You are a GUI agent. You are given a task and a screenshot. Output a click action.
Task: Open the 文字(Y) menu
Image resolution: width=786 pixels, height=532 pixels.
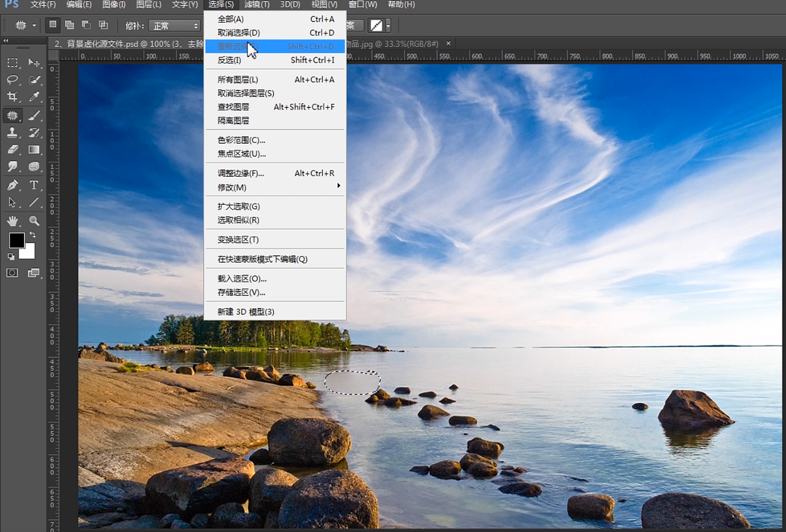point(185,4)
